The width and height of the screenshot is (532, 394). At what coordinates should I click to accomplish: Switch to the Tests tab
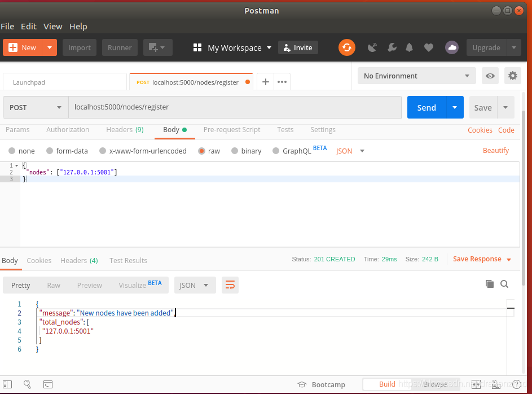[285, 130]
